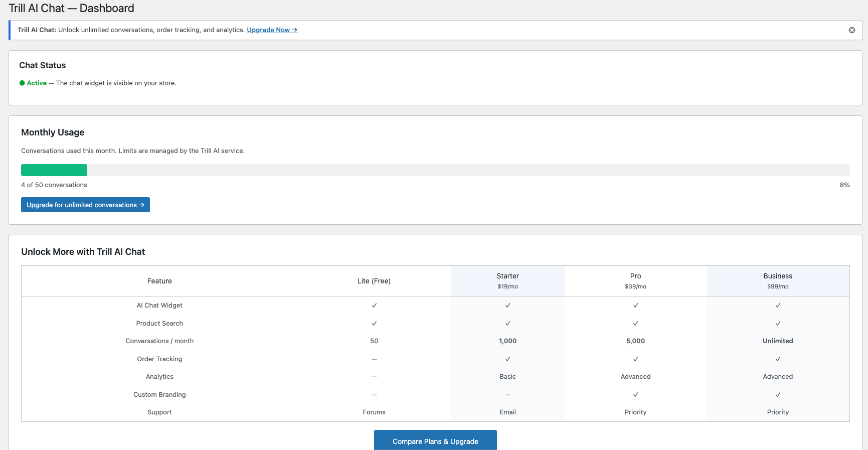Image resolution: width=868 pixels, height=450 pixels.
Task: Click Custom Branding checkmark under Pro
Action: pyautogui.click(x=635, y=395)
